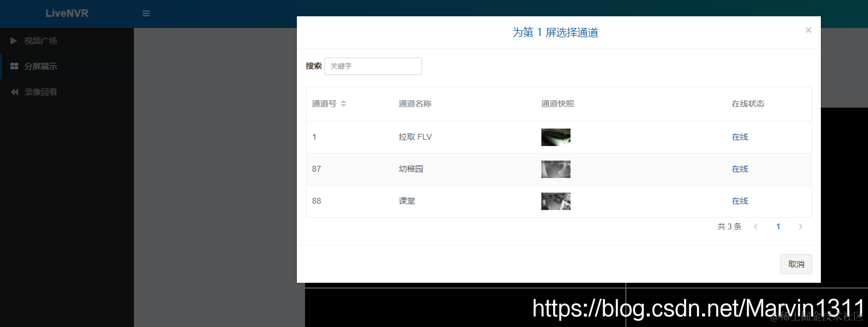Click 在线 status of channel 88

tap(740, 201)
